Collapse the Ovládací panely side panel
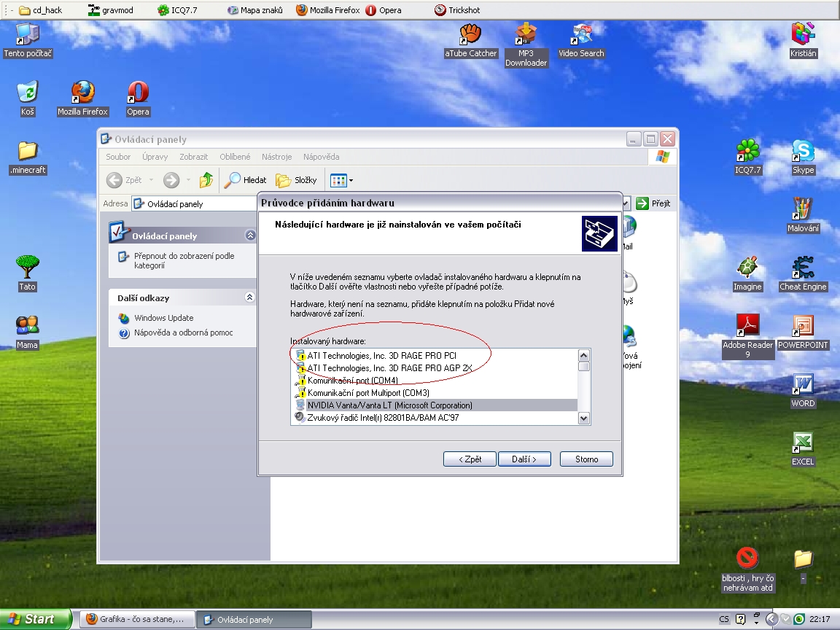The image size is (840, 630). click(250, 236)
